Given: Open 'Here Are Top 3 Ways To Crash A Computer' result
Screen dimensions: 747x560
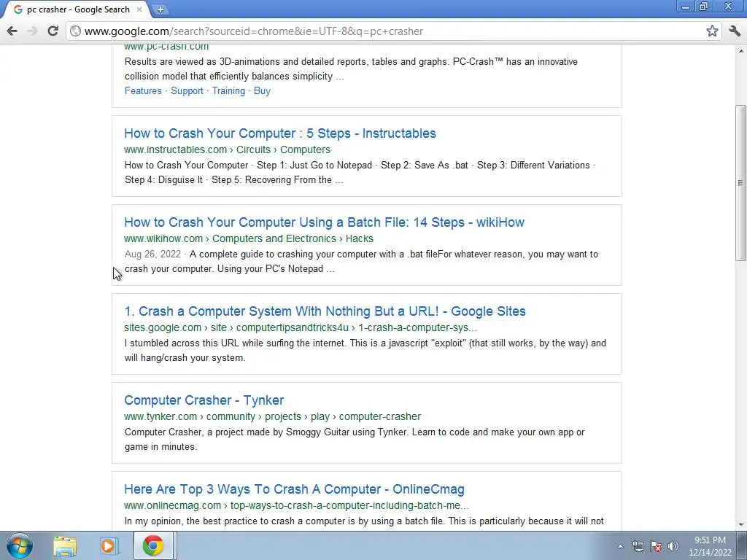Looking at the screenshot, I should pyautogui.click(x=294, y=489).
